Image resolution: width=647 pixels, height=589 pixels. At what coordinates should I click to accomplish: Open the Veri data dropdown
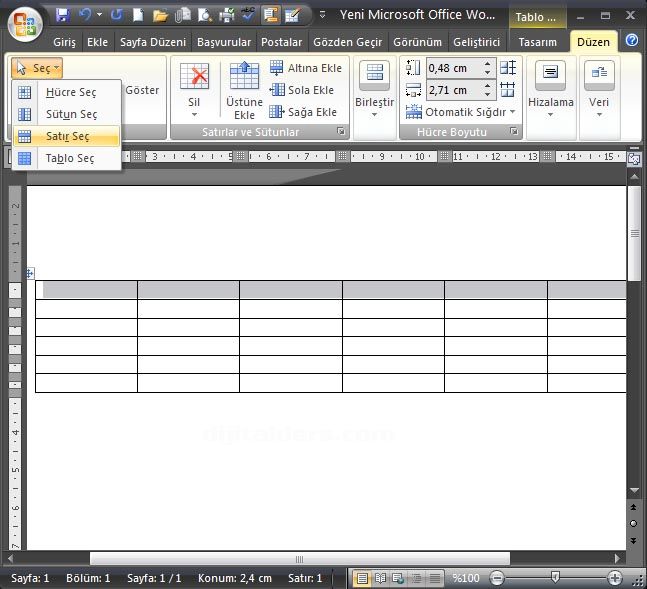tap(599, 90)
